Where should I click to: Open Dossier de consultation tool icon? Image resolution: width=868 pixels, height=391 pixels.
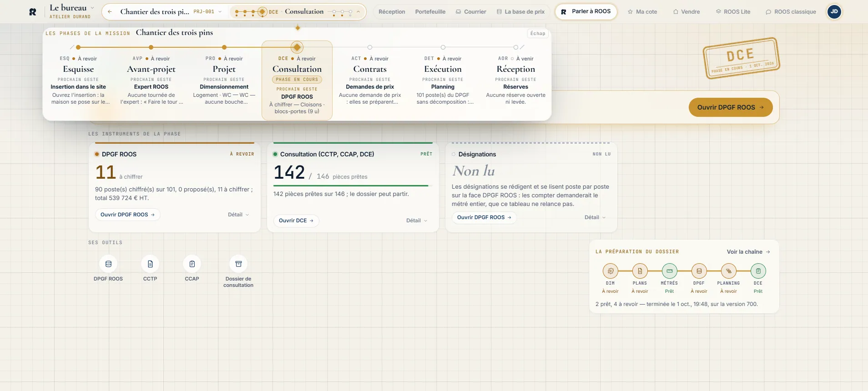click(238, 264)
